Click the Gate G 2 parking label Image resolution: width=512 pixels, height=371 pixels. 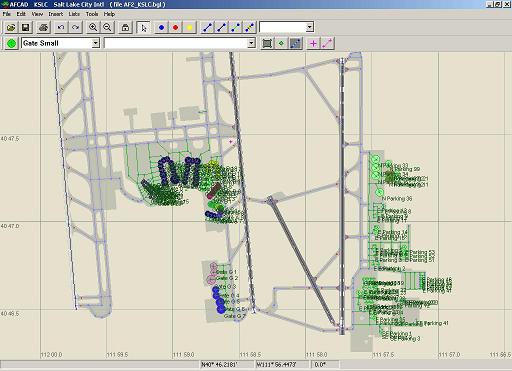227,278
